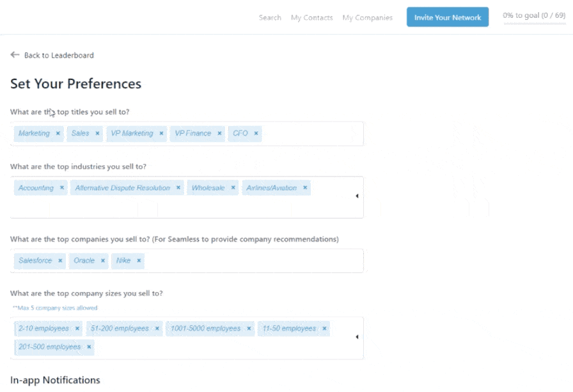Remove the Salesforce company tag
Viewport: 573px width, 392px height.
tap(61, 261)
